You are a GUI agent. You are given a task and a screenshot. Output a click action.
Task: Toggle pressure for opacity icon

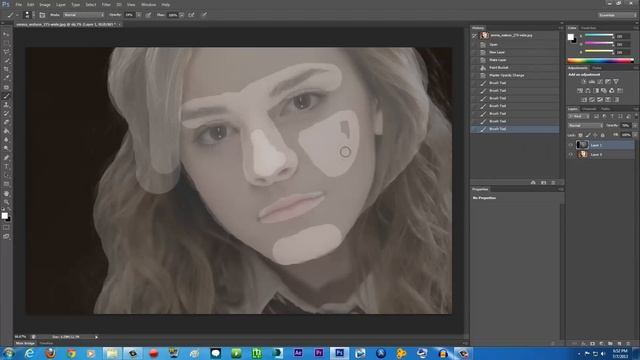point(148,15)
